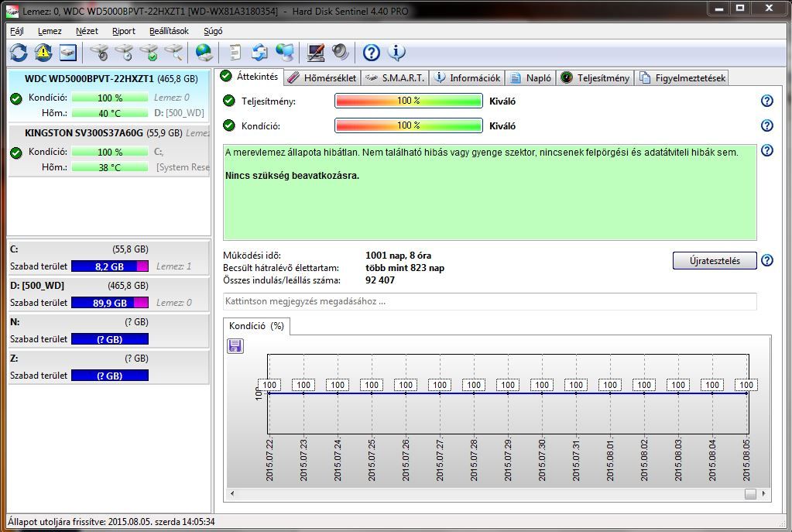The height and width of the screenshot is (532, 792).
Task: Click the blue refresh arrows toolbar icon
Action: click(x=19, y=53)
